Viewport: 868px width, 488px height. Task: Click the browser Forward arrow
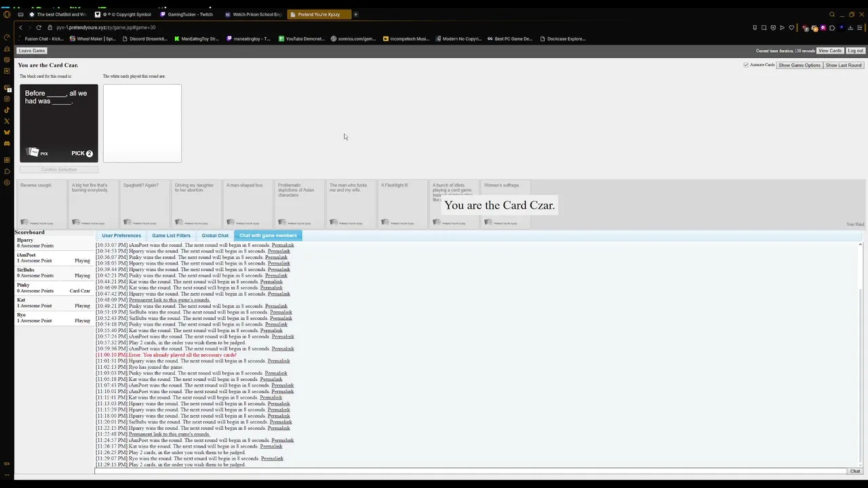pyautogui.click(x=29, y=28)
